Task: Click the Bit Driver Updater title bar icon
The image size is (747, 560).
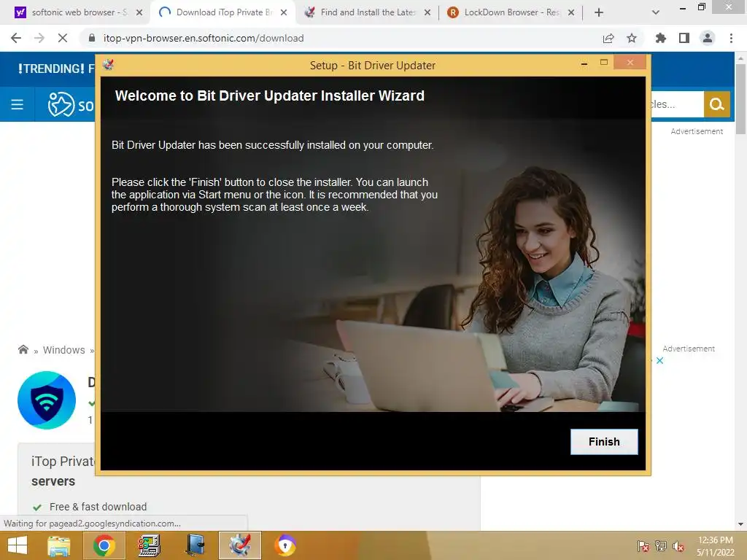Action: pyautogui.click(x=109, y=65)
